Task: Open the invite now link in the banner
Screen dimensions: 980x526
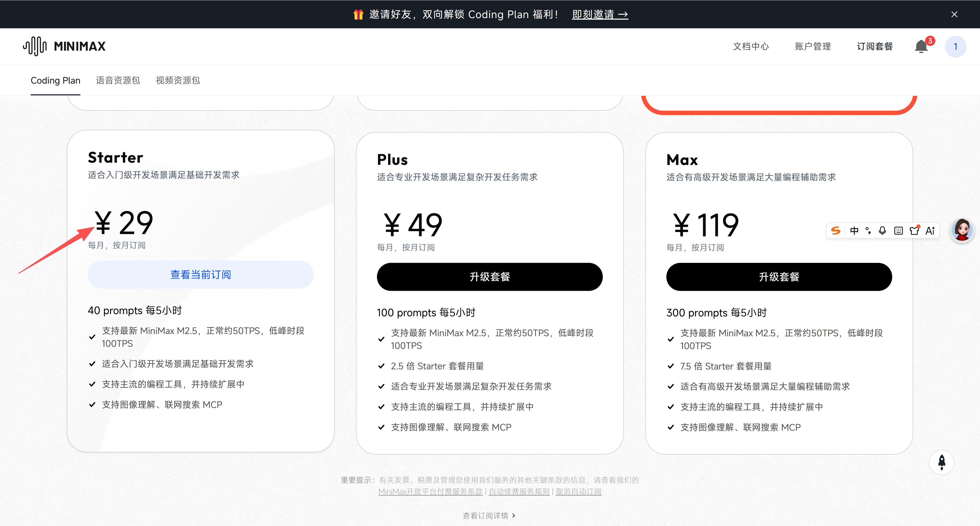Action: [x=600, y=15]
